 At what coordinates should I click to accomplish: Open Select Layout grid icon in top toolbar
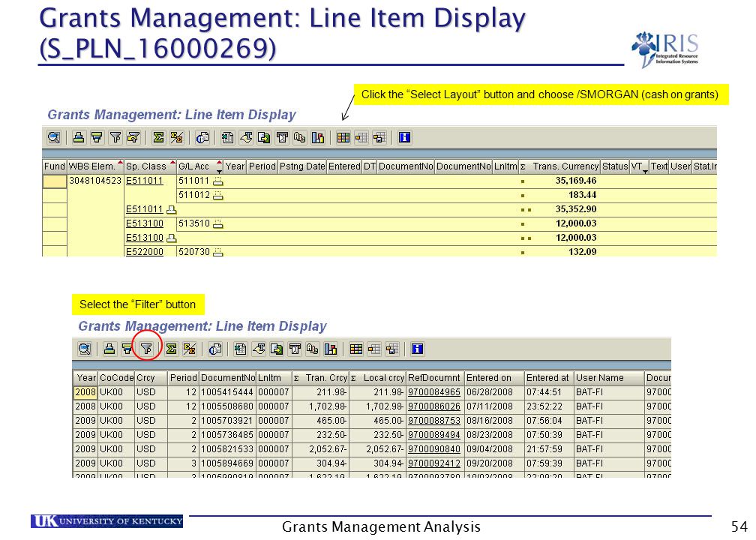click(x=343, y=137)
